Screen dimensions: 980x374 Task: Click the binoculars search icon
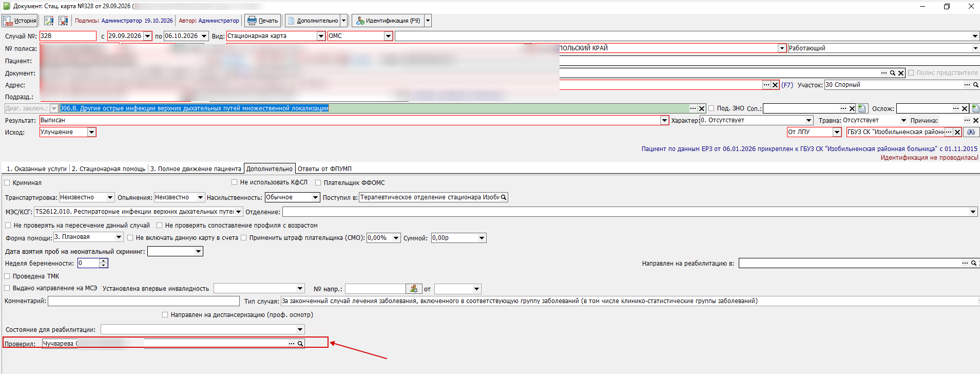coord(971,132)
